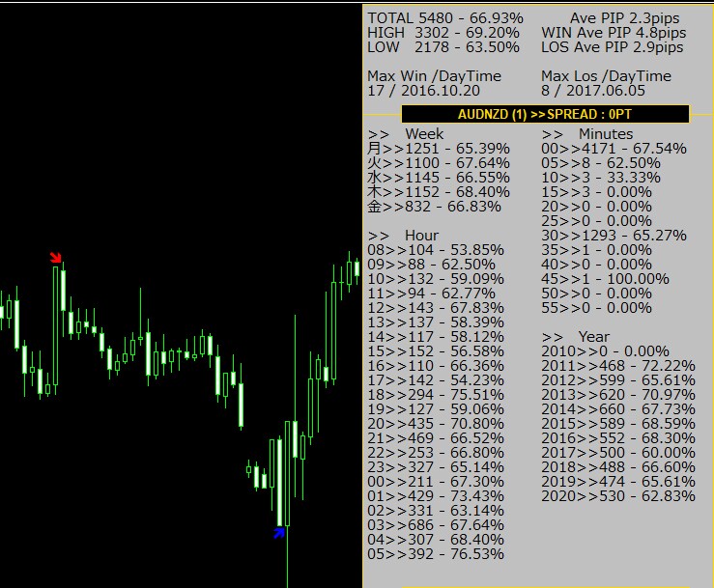Select the 2011 year 72.22% row
714x588 pixels.
click(618, 366)
